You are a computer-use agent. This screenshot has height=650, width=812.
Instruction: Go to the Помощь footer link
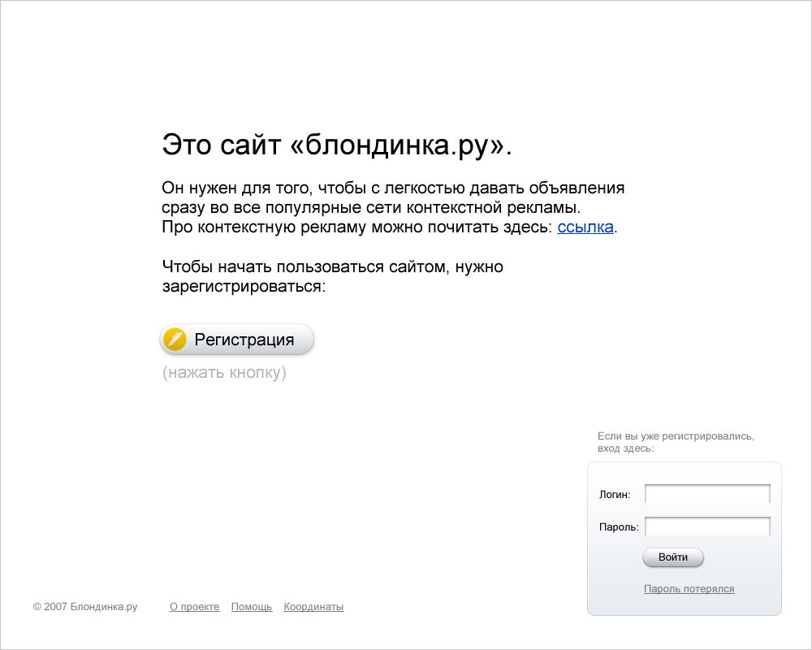252,607
